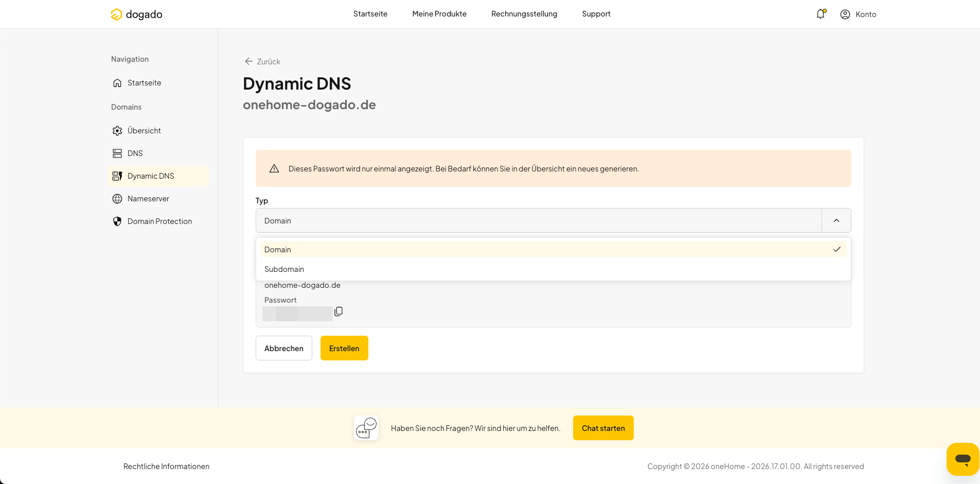Click the Dynamic DNS sidebar icon

tap(117, 176)
